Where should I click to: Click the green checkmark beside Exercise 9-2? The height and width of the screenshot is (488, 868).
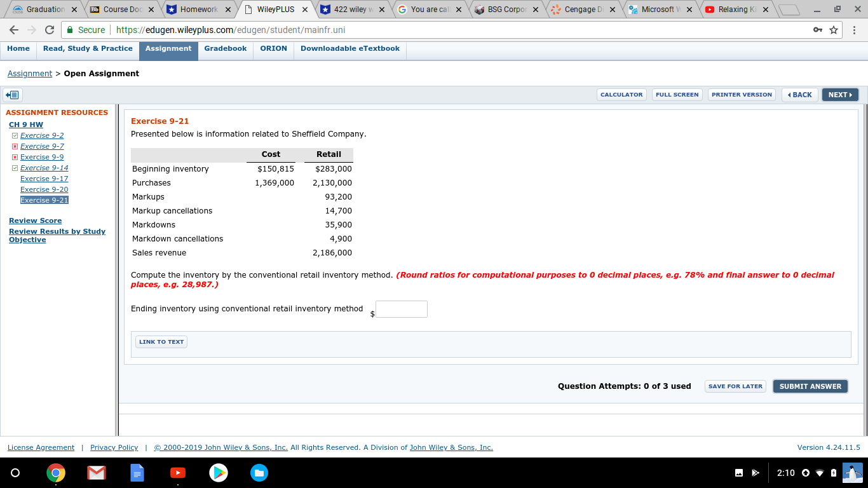pos(15,135)
